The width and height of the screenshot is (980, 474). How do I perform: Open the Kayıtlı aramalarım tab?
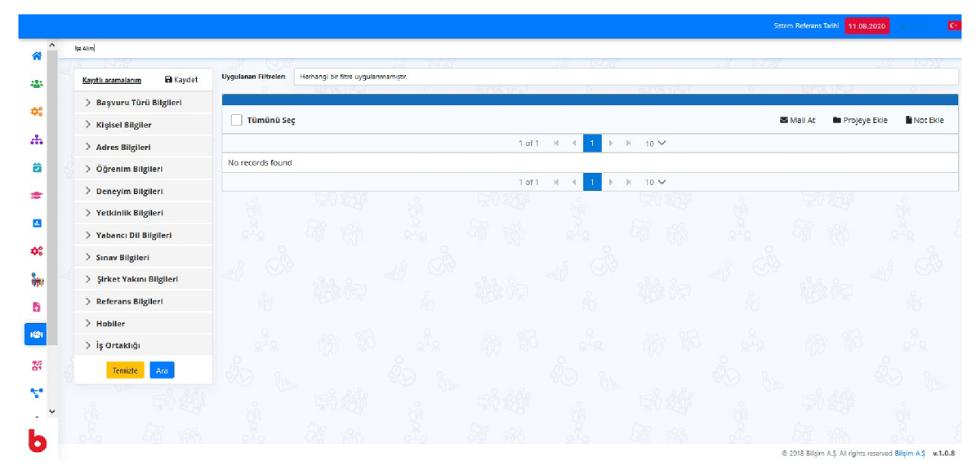pos(112,80)
